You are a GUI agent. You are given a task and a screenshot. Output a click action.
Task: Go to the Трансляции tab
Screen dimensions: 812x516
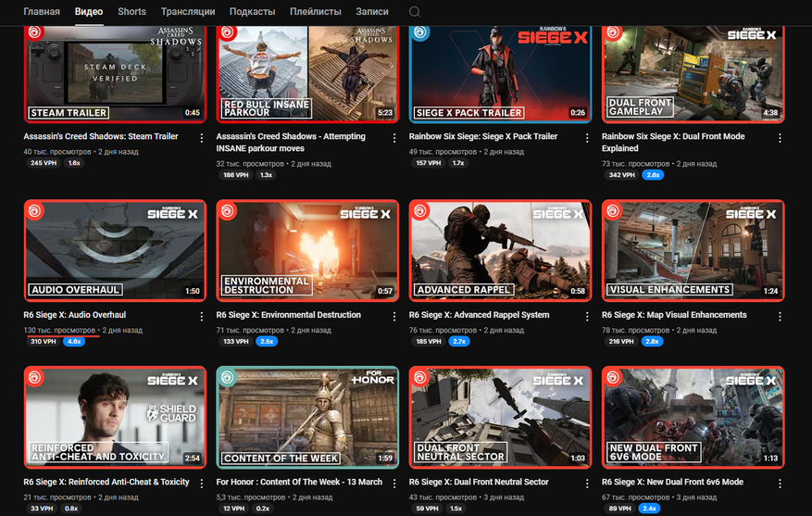(187, 11)
